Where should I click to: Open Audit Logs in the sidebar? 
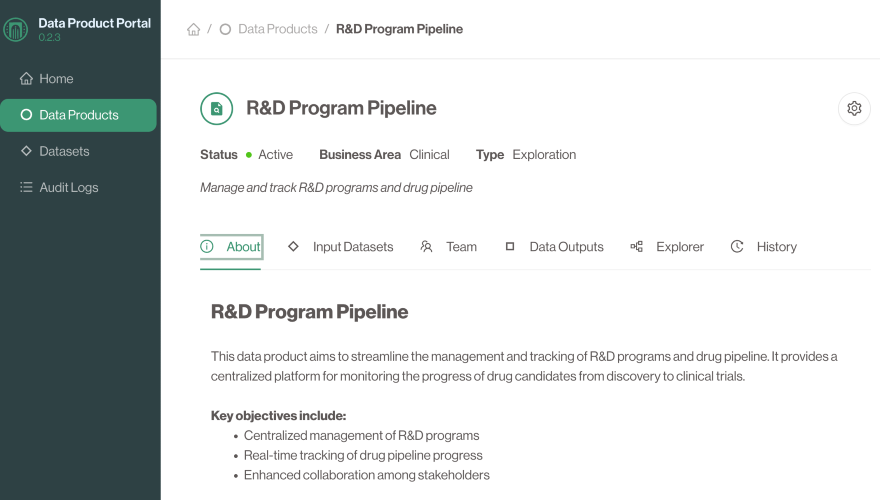(79, 187)
